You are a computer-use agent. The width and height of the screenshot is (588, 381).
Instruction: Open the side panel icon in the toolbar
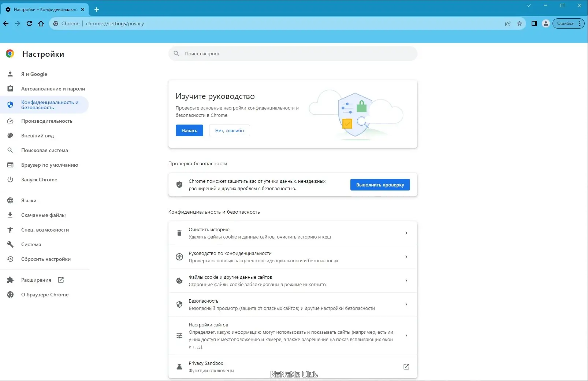coord(534,23)
